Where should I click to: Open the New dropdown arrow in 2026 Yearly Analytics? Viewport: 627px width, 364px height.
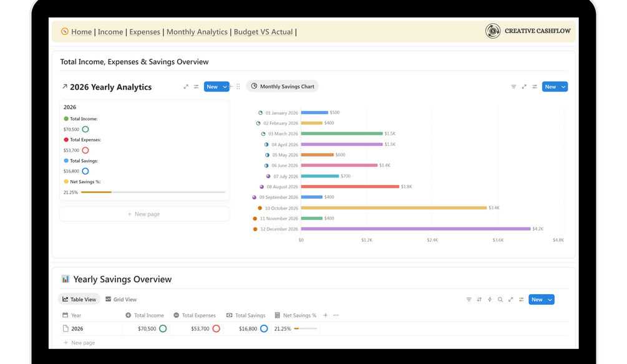(x=225, y=87)
